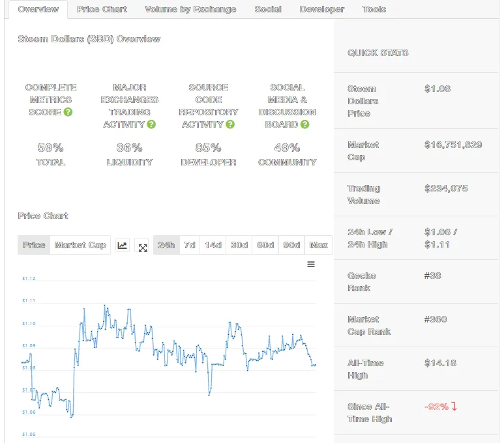Select the 7d time range
Screen dimensions: 504x443
[x=190, y=245]
